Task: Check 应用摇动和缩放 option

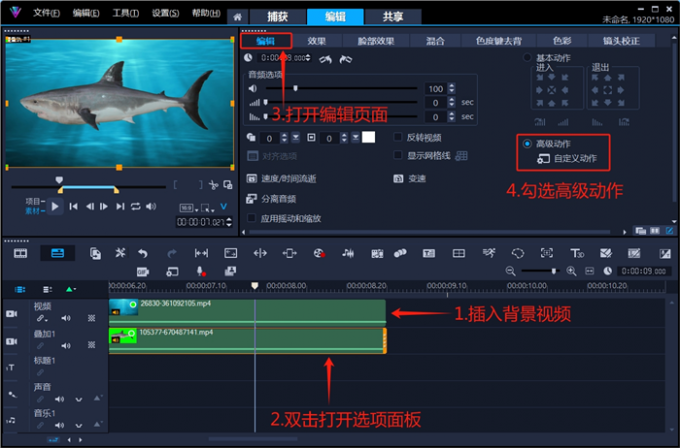Action: coord(251,218)
